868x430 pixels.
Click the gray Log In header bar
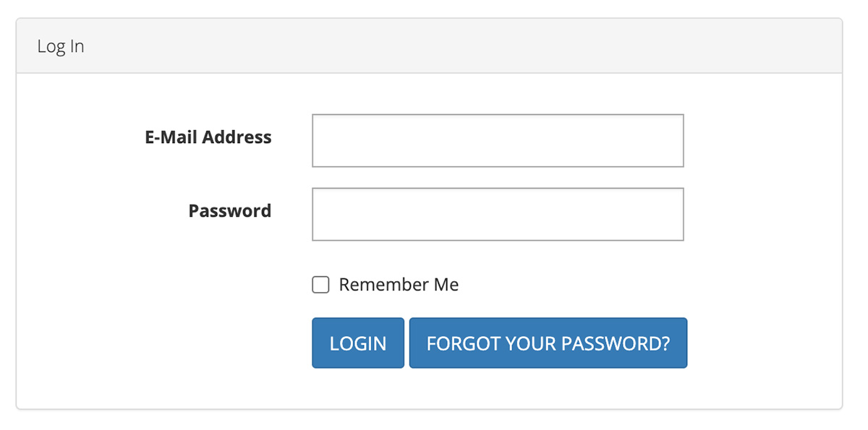coord(429,46)
